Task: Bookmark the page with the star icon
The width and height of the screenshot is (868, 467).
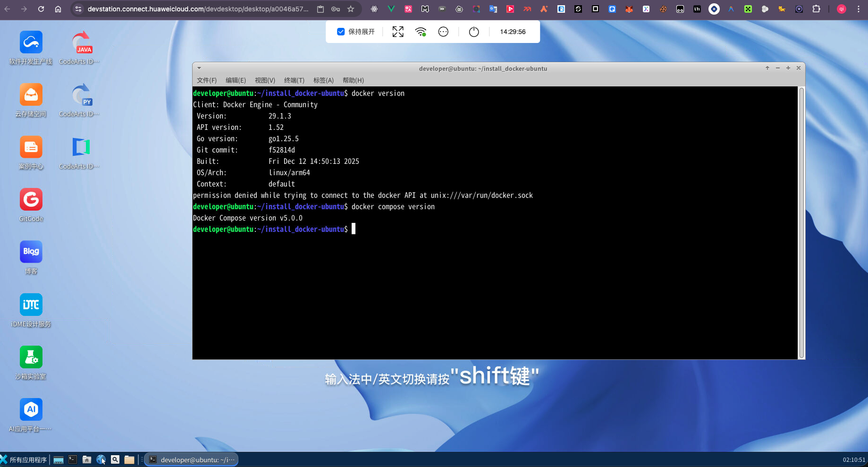Action: coord(351,9)
